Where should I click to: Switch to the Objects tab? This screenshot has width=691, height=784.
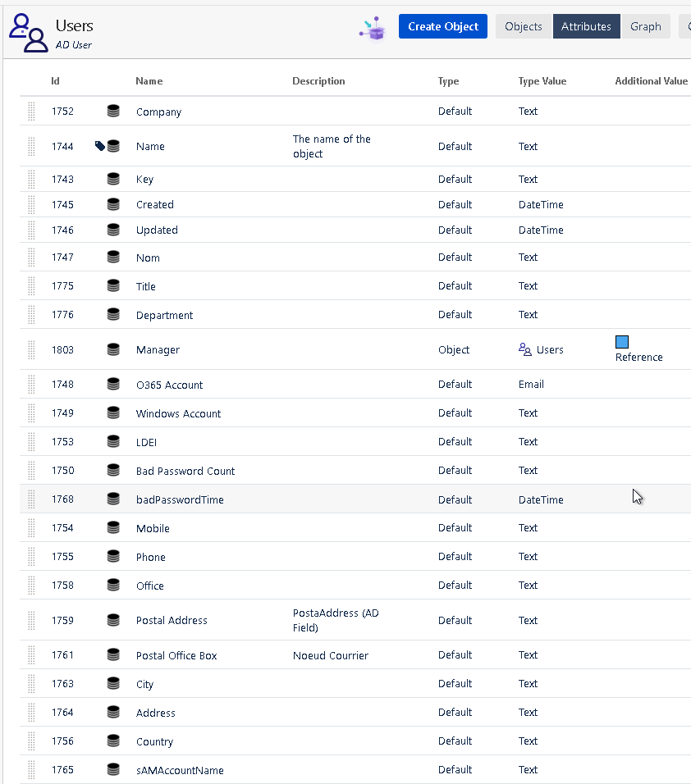523,25
